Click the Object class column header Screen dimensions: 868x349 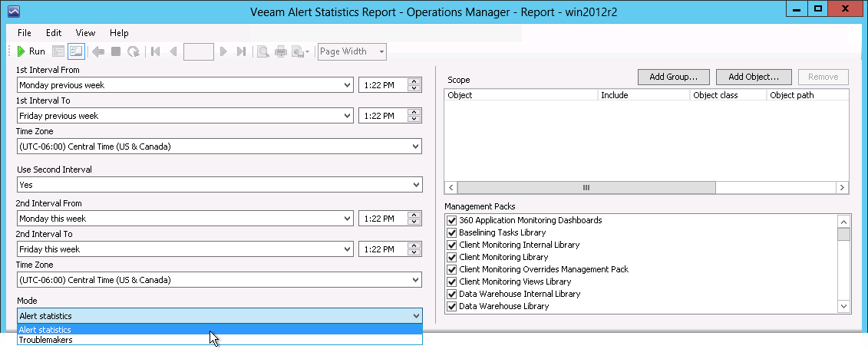[x=728, y=95]
